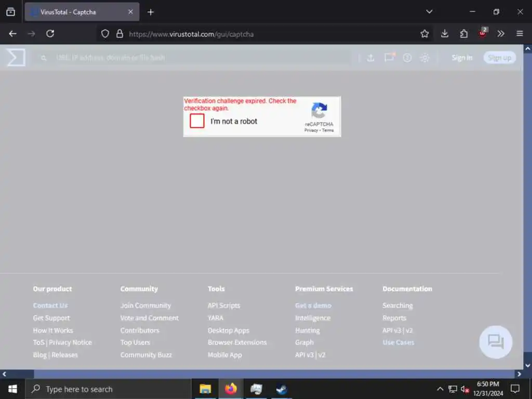
Task: Open the extensions puzzle icon
Action: pos(464,34)
